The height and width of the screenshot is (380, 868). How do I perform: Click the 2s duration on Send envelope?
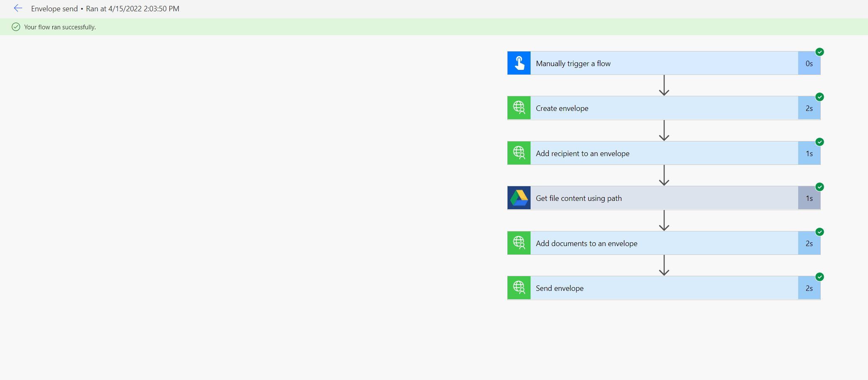pyautogui.click(x=809, y=288)
